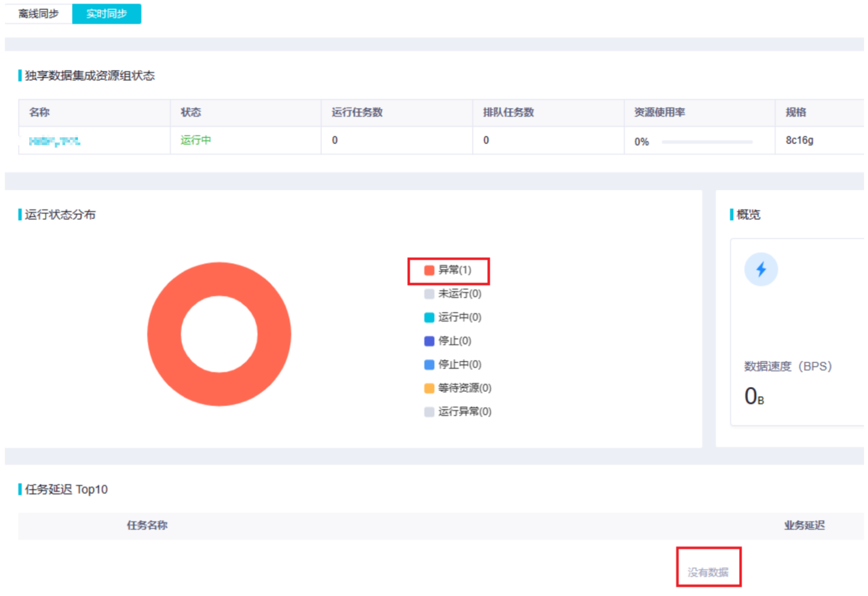Toggle the 异常(1) legend color swatch

(x=429, y=270)
